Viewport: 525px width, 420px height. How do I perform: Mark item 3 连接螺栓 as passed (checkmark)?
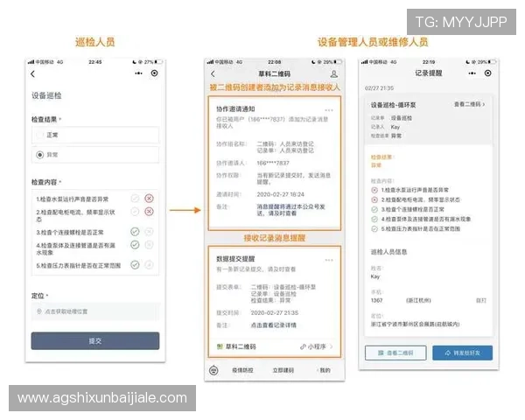(x=135, y=231)
